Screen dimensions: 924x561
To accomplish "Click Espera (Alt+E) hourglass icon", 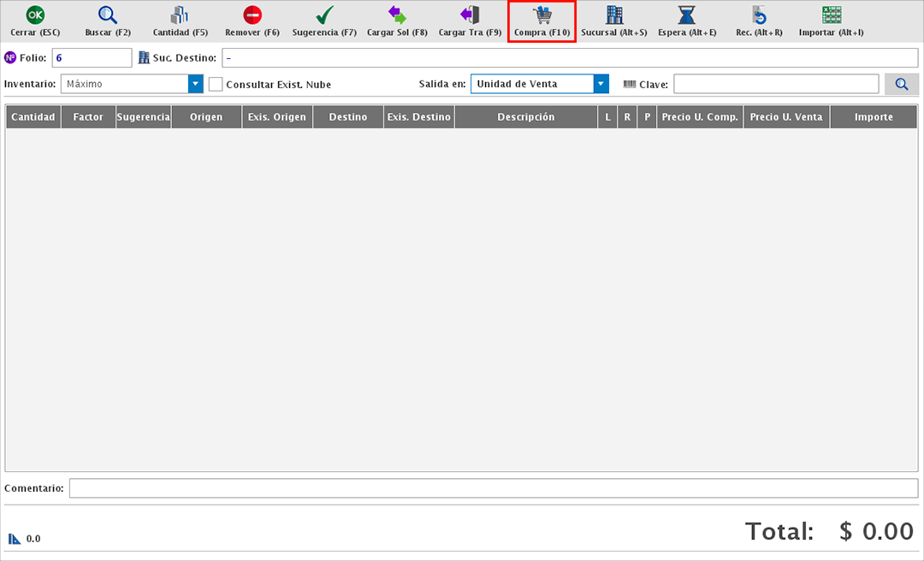I will point(686,15).
